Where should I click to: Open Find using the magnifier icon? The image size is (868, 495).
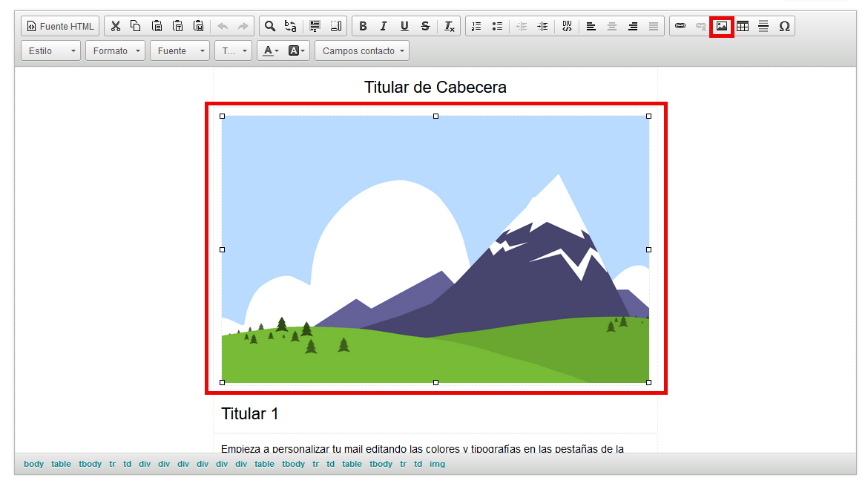pos(270,27)
